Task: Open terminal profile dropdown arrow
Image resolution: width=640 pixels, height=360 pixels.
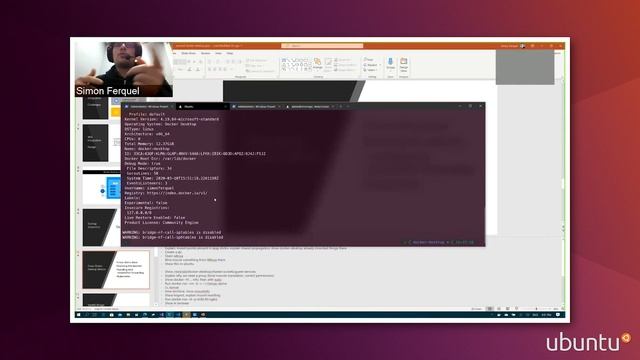Action: [x=348, y=107]
